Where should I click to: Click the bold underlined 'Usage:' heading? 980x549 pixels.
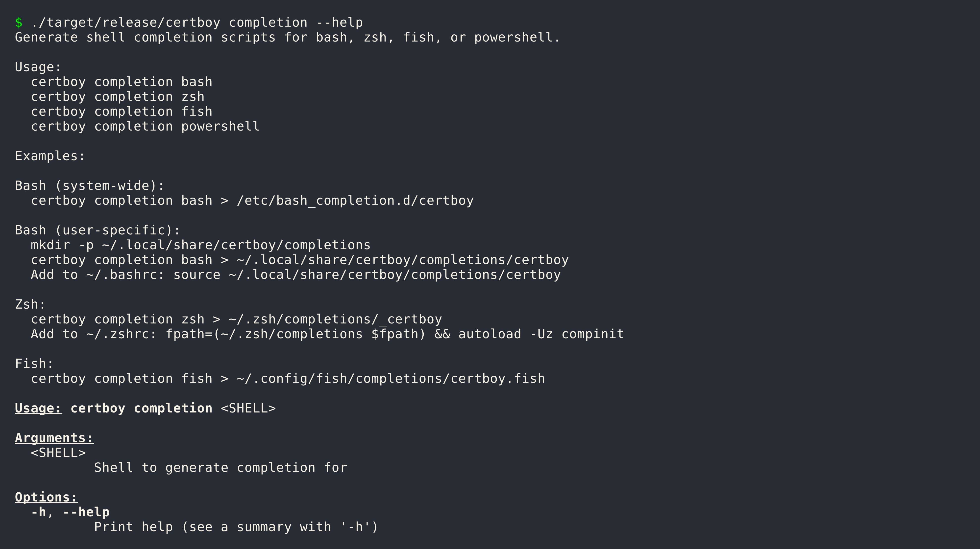click(x=38, y=408)
